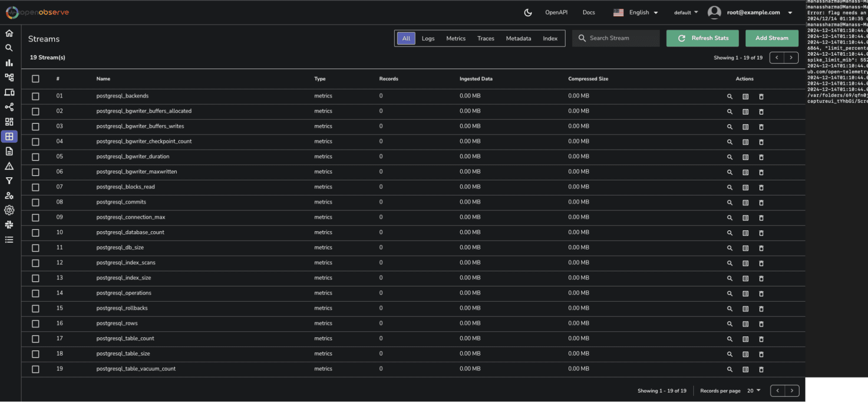868x402 pixels.
Task: Open the English language dropdown
Action: coord(636,13)
